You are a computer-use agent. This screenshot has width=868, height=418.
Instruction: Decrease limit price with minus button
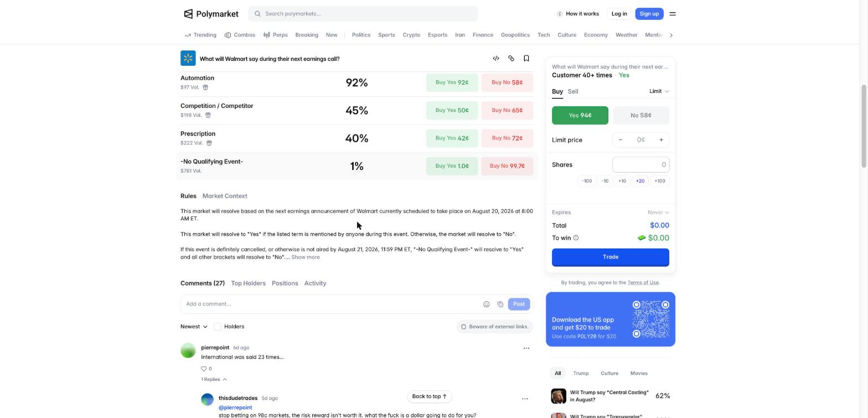[x=621, y=140]
